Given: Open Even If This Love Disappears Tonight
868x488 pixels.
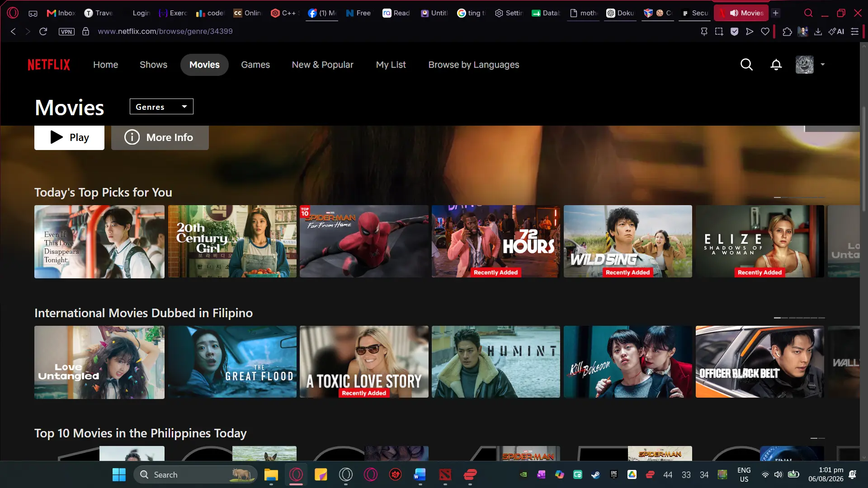Looking at the screenshot, I should [x=99, y=242].
